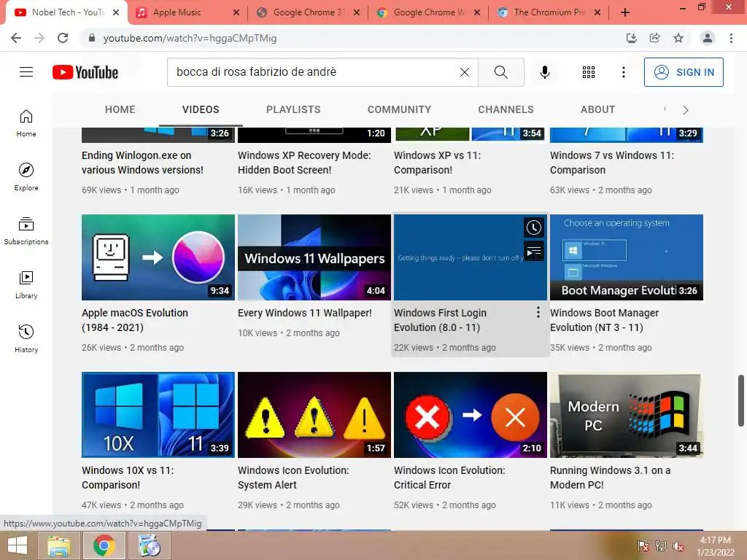
Task: Open History in the sidebar
Action: [26, 338]
